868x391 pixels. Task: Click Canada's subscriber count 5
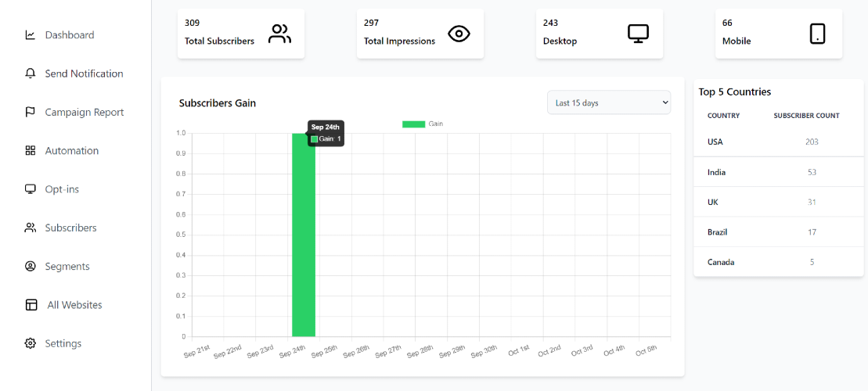[x=812, y=262]
